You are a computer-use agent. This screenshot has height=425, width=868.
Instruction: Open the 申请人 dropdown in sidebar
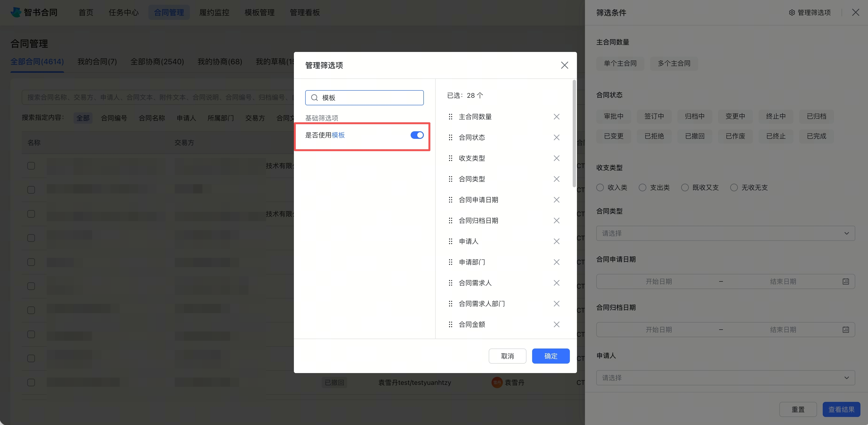tap(726, 378)
